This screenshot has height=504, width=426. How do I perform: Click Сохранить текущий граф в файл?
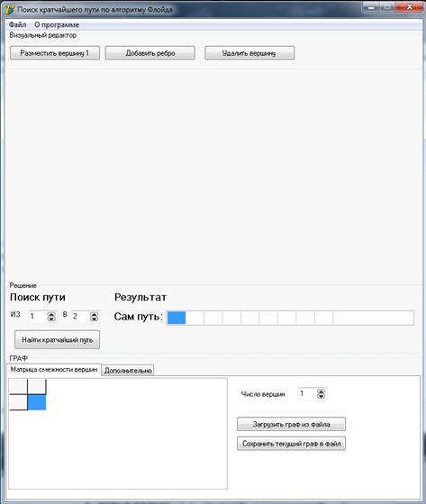coord(291,444)
